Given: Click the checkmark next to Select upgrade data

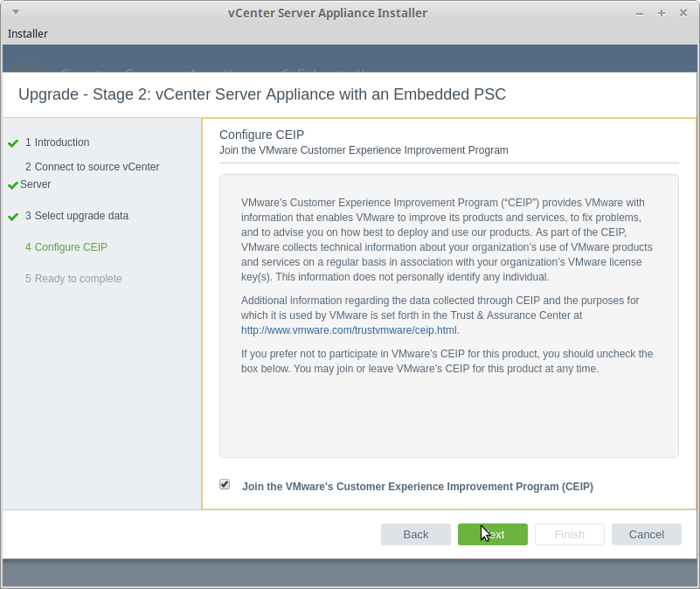Looking at the screenshot, I should tap(13, 217).
